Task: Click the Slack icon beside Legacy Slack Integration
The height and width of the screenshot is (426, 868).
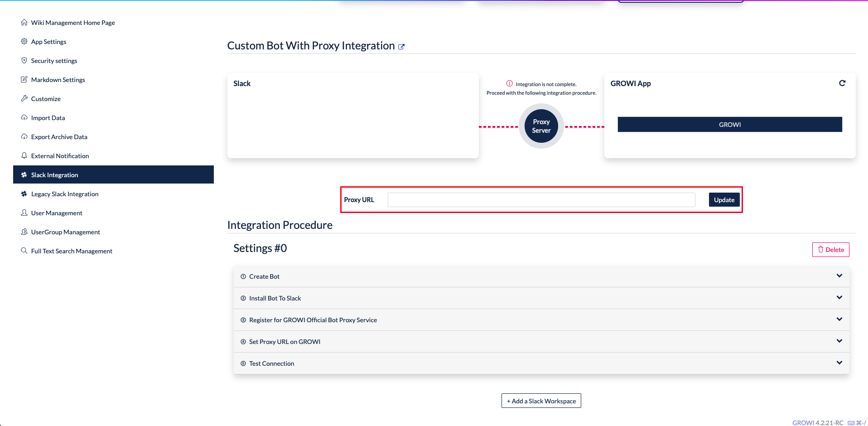Action: click(24, 194)
